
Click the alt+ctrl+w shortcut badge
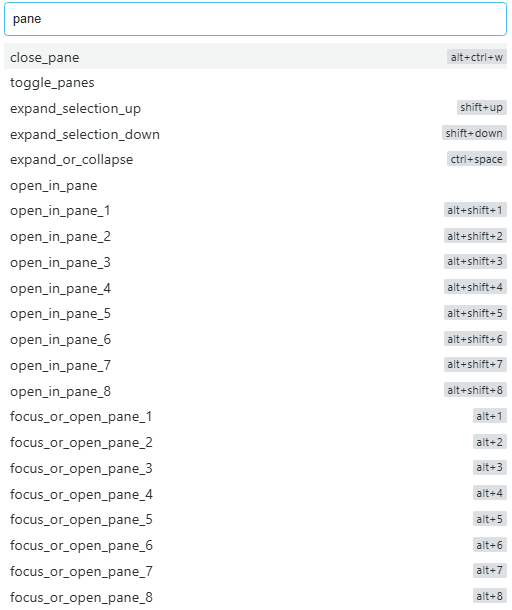point(477,57)
